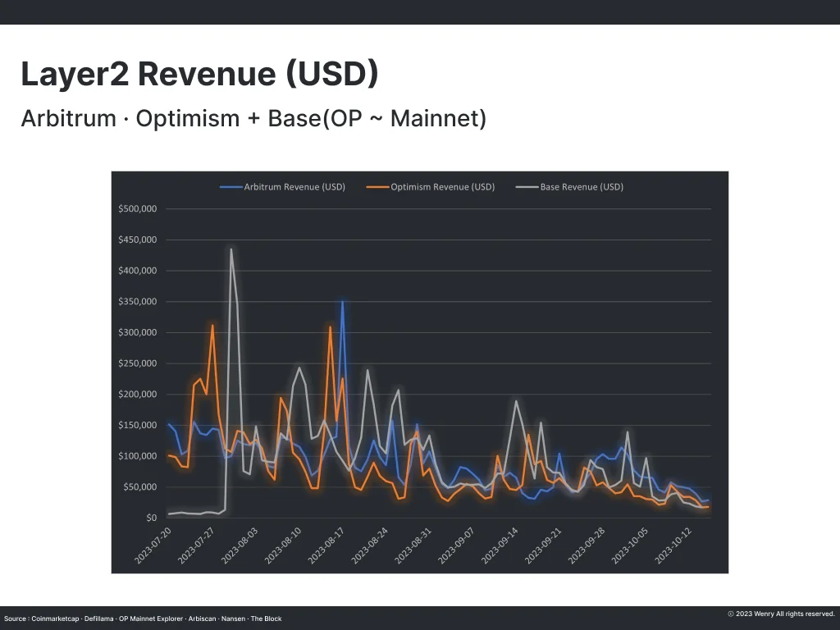This screenshot has height=630, width=840.
Task: Click the Base revenue peak near $435,000
Action: click(x=231, y=249)
